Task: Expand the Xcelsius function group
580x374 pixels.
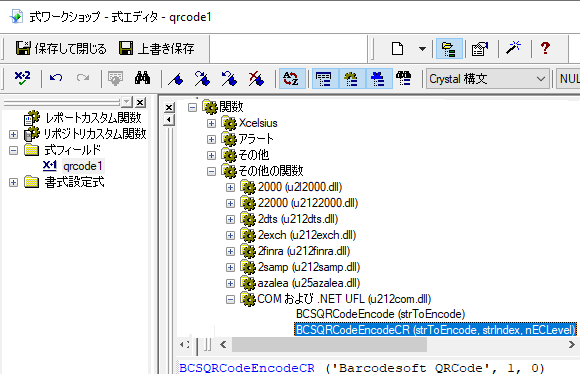Action: pyautogui.click(x=211, y=123)
